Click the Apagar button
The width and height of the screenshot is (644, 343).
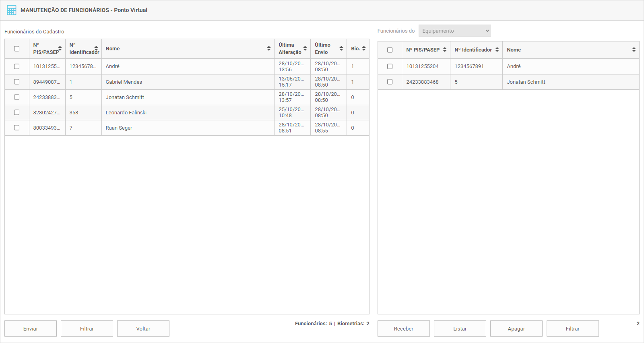coord(516,329)
